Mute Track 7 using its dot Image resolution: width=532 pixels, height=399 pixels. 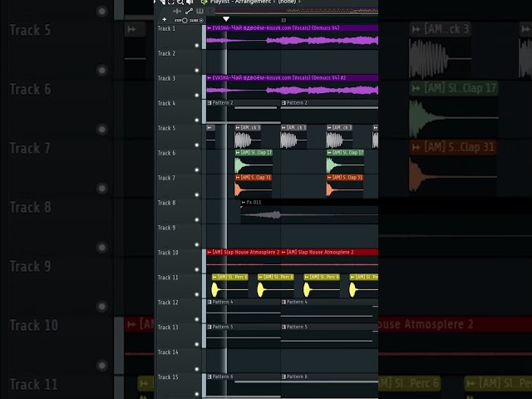(197, 195)
